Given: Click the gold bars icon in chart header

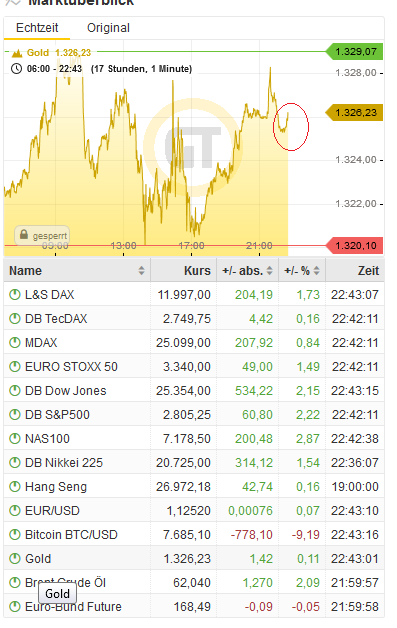Looking at the screenshot, I should (x=17, y=53).
